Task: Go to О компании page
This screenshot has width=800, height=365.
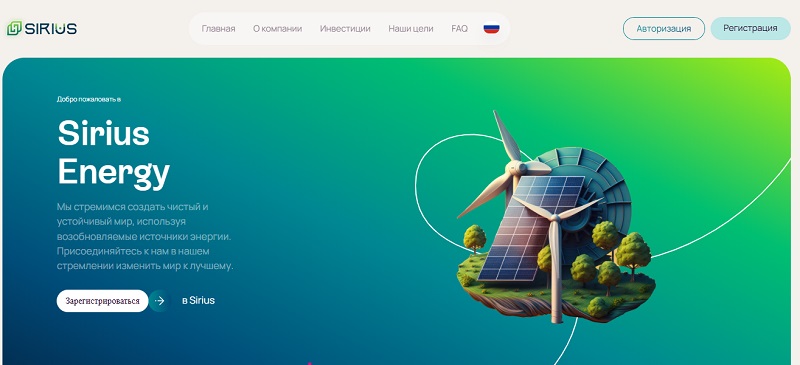Action: 278,29
